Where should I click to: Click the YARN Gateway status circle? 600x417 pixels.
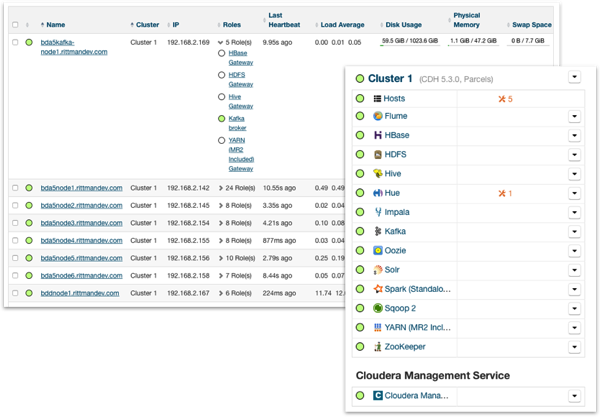221,140
